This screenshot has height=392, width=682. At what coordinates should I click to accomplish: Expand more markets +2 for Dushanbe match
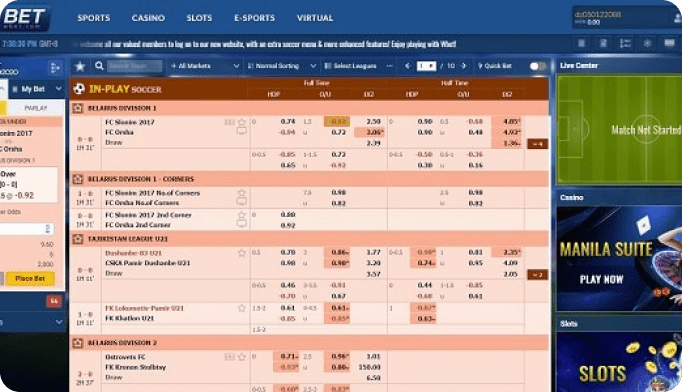click(x=537, y=275)
